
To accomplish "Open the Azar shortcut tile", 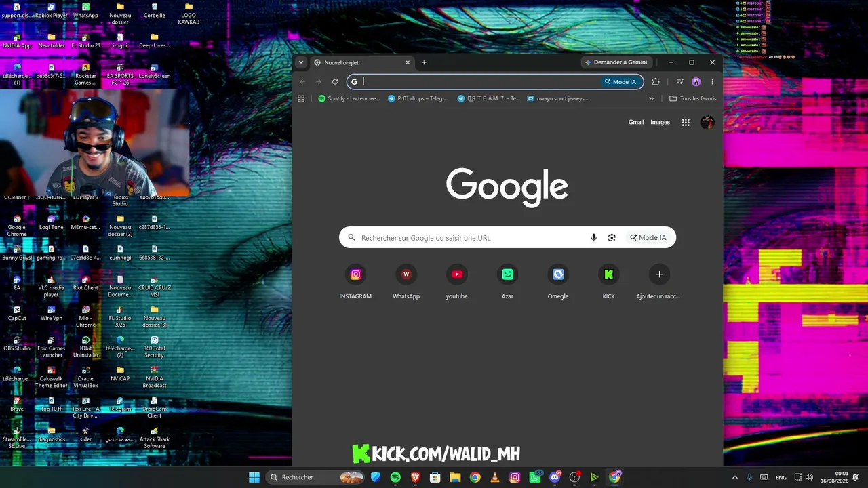I will (x=507, y=280).
